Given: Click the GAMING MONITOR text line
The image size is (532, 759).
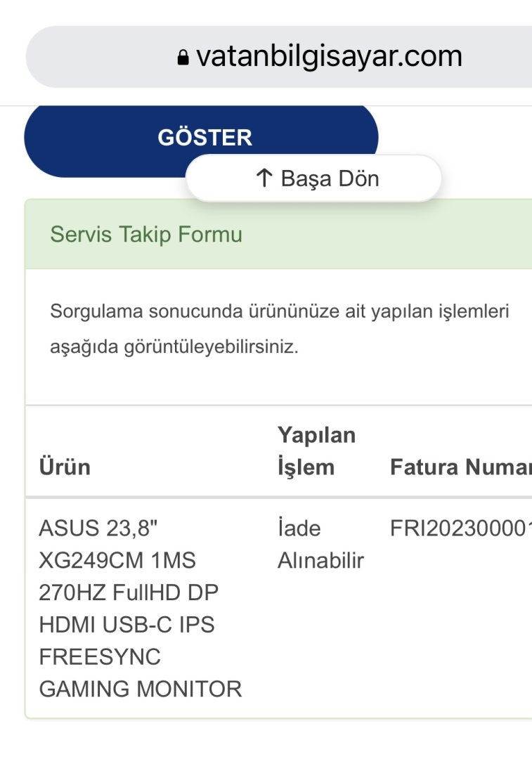Looking at the screenshot, I should pyautogui.click(x=140, y=689).
